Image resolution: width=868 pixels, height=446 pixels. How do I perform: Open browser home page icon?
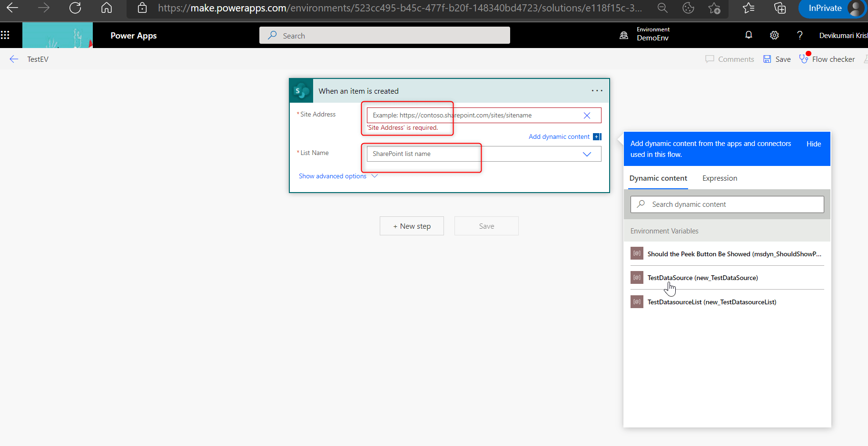pos(107,8)
